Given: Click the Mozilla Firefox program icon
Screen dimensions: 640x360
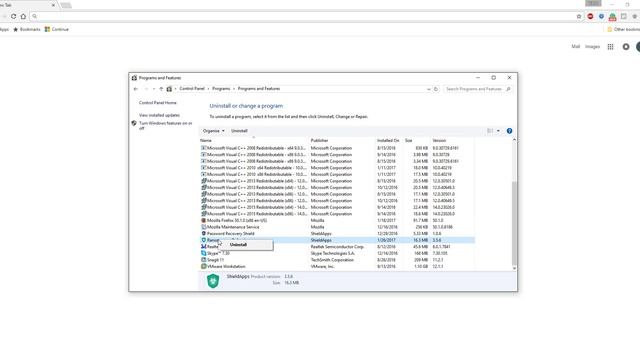Looking at the screenshot, I should (x=204, y=220).
